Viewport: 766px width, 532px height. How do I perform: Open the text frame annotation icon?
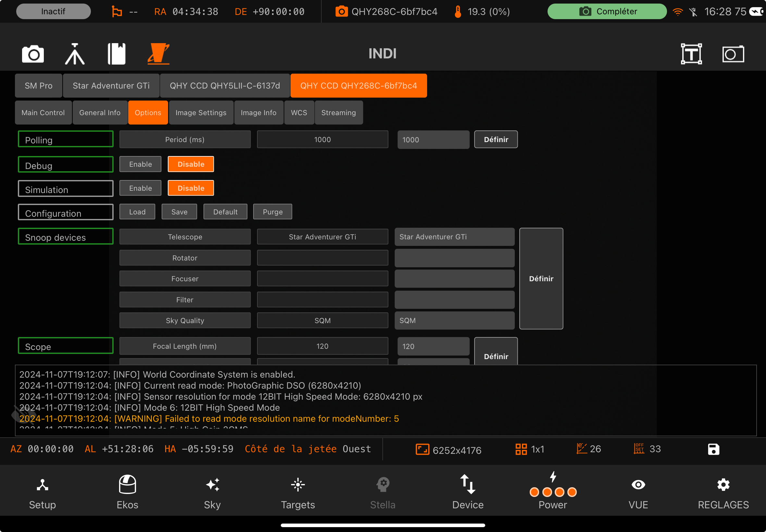point(691,54)
